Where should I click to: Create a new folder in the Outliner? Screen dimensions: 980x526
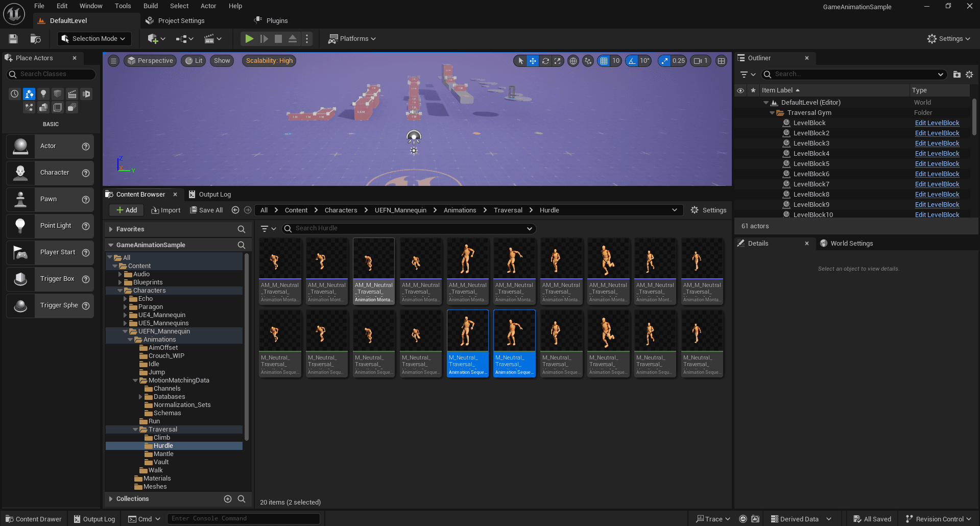point(957,75)
